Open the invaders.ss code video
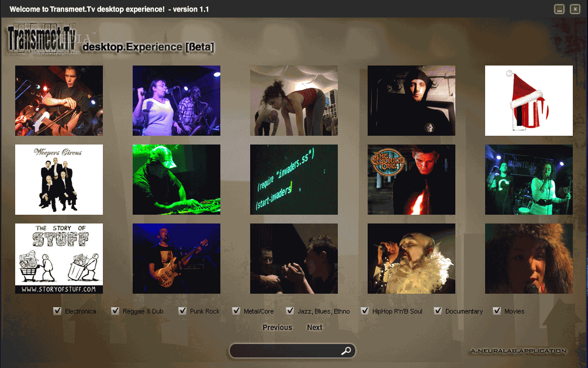588x368 pixels. 294,180
